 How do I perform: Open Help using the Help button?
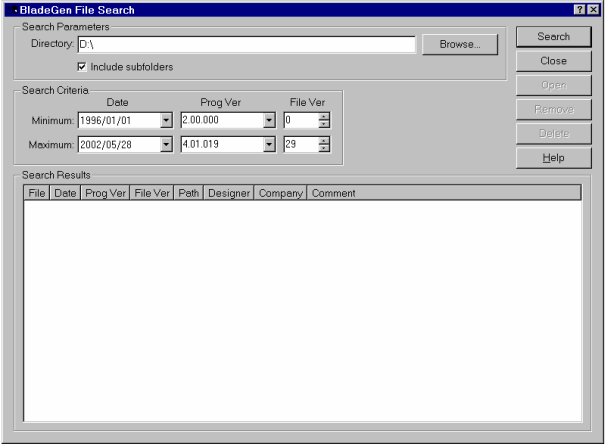553,158
